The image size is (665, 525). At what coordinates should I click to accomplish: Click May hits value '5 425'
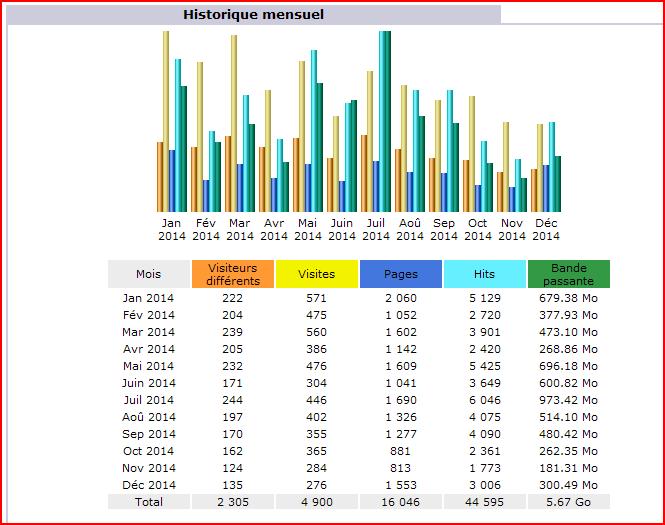pos(485,366)
